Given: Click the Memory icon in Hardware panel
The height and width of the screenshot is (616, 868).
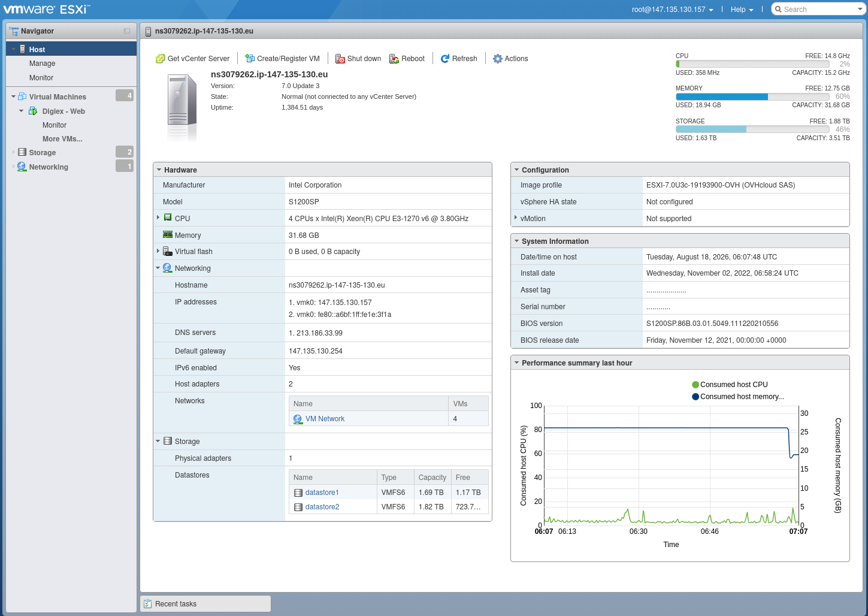Looking at the screenshot, I should tap(168, 235).
